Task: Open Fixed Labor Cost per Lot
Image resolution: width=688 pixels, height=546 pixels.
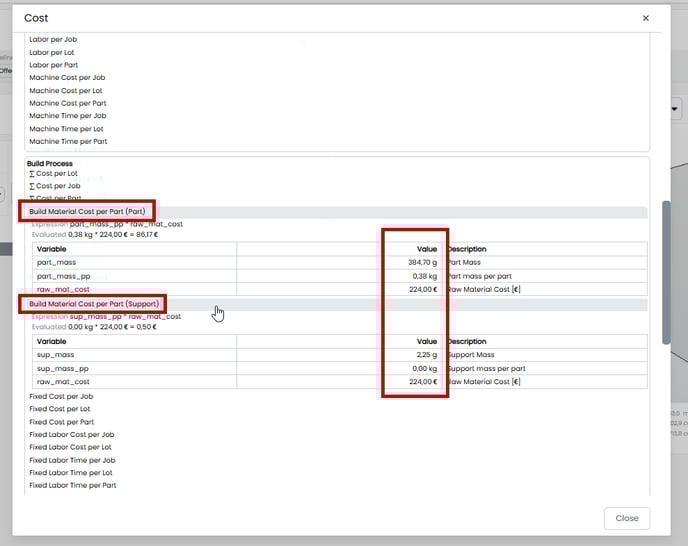Action: [71, 447]
